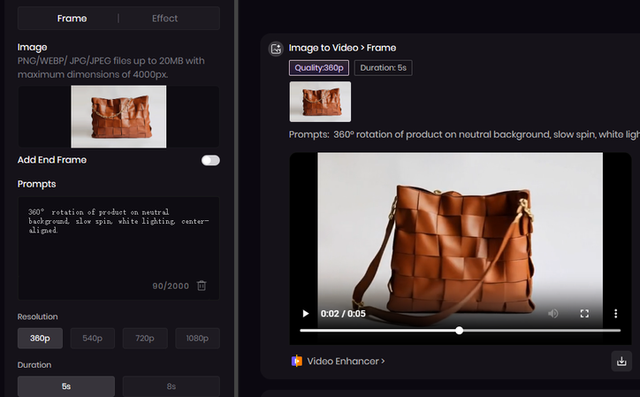This screenshot has width=640, height=397.
Task: Click the uploaded handbag image thumbnail
Action: point(119,117)
